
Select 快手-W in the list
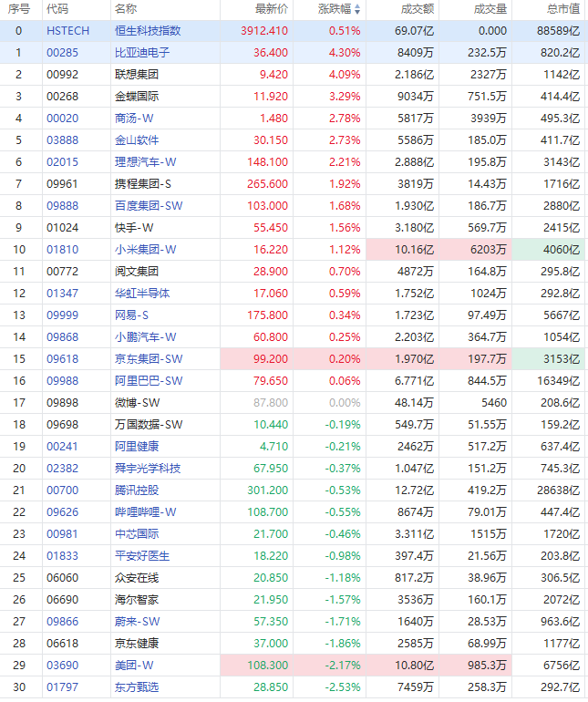134,228
